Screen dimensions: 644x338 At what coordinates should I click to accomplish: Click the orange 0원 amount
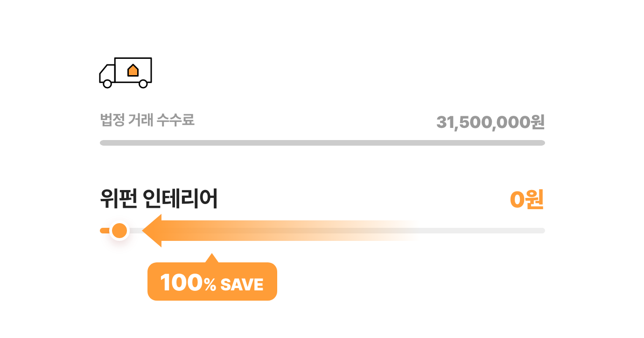pyautogui.click(x=527, y=200)
